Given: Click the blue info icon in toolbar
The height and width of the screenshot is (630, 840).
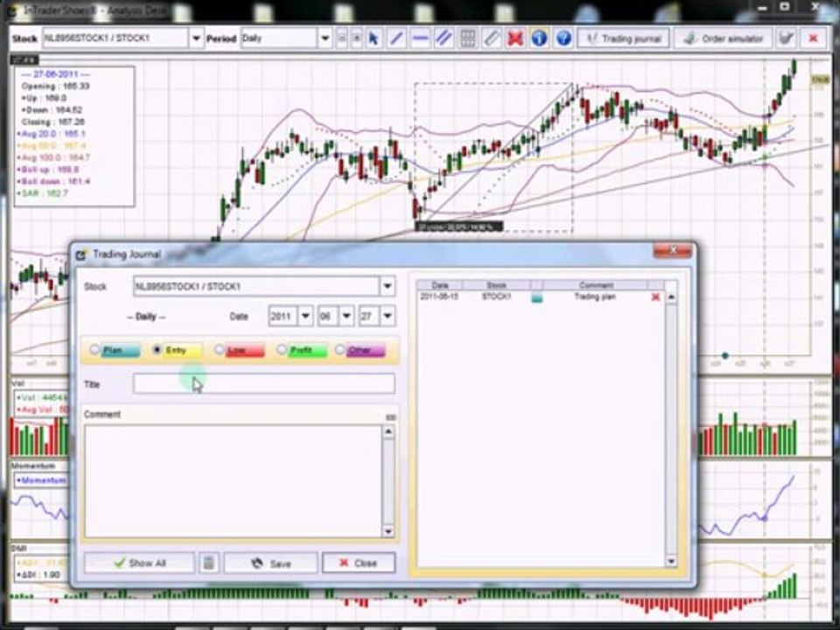Looking at the screenshot, I should [539, 38].
